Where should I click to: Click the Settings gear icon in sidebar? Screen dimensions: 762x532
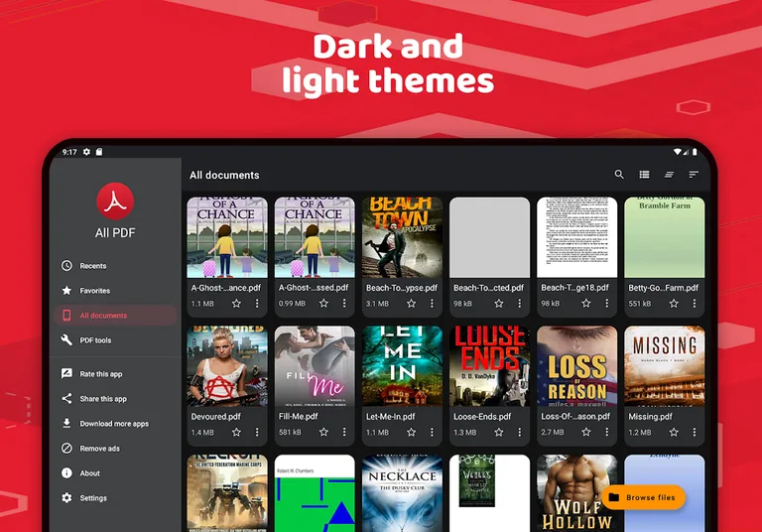pos(66,497)
